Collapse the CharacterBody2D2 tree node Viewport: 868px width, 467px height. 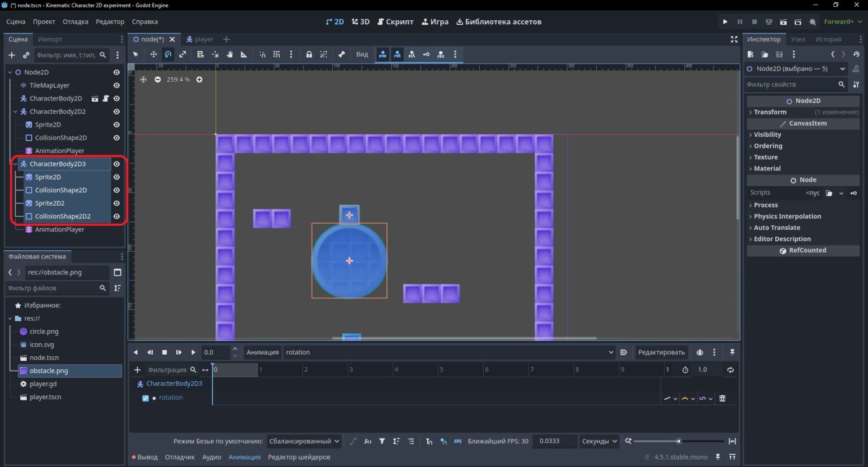point(15,112)
